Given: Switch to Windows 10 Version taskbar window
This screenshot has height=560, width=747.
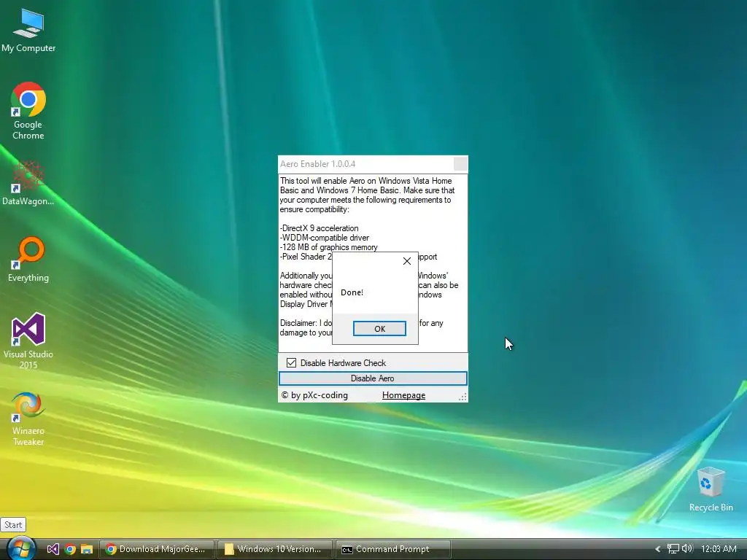Looking at the screenshot, I should 274,549.
